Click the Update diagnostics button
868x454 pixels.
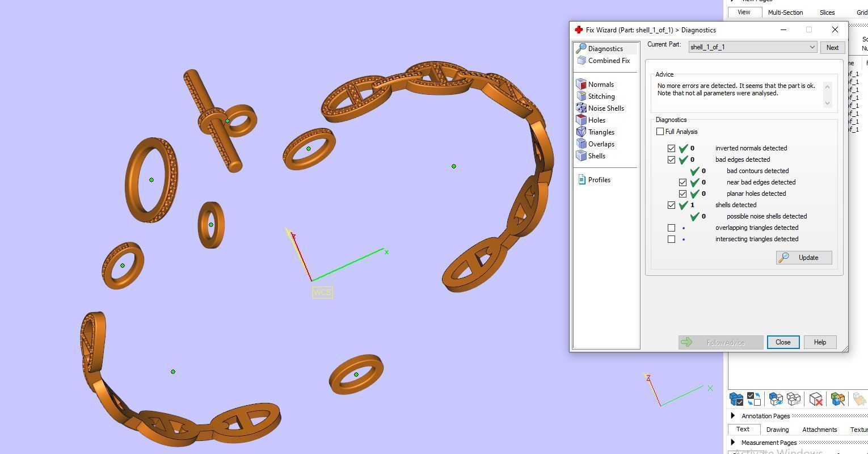point(804,258)
